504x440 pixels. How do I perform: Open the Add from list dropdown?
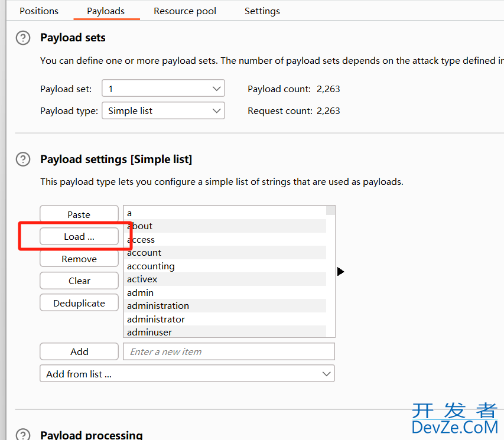tap(187, 373)
